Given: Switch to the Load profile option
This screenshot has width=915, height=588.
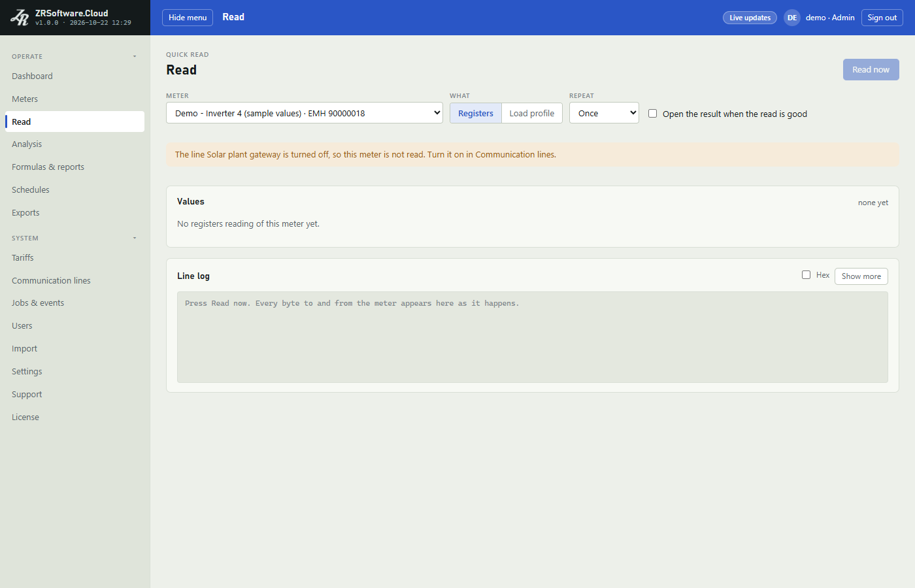Looking at the screenshot, I should (532, 113).
